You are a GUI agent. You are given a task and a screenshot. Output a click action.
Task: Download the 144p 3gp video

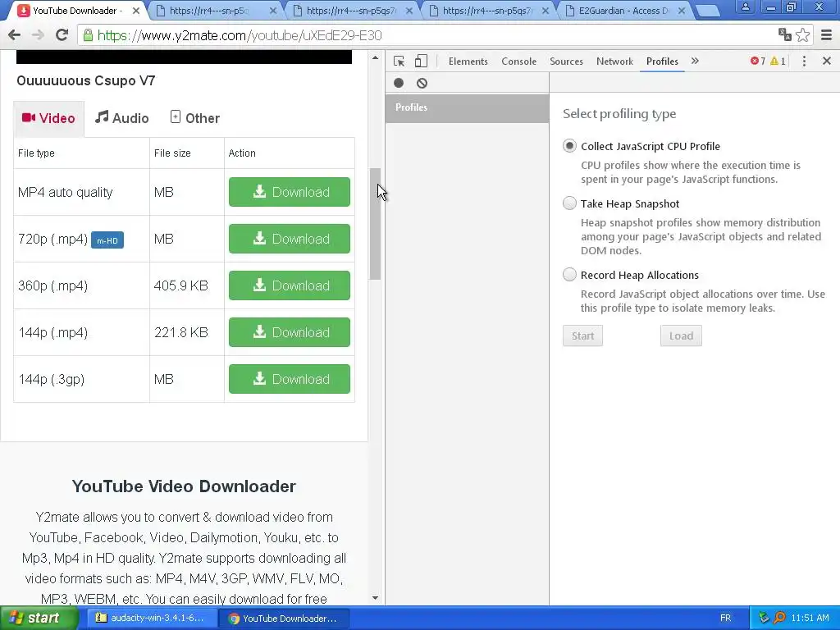pos(290,379)
